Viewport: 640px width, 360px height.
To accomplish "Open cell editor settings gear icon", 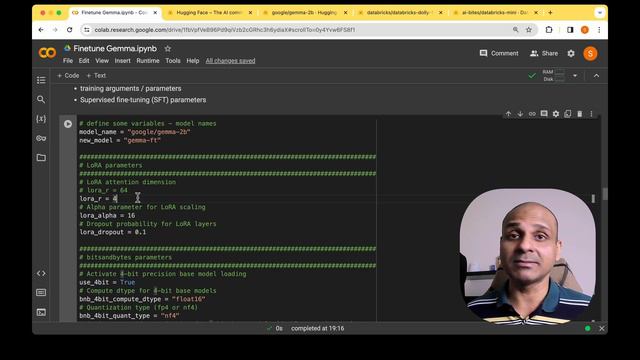I will [x=556, y=114].
